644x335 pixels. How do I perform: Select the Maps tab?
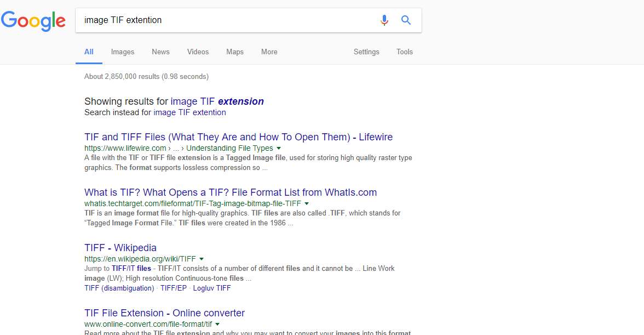point(235,52)
